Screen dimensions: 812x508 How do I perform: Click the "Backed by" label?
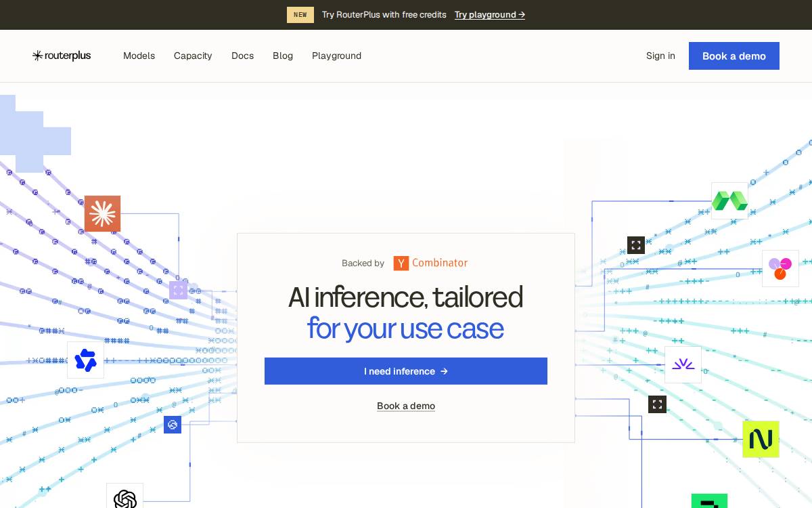coord(363,263)
